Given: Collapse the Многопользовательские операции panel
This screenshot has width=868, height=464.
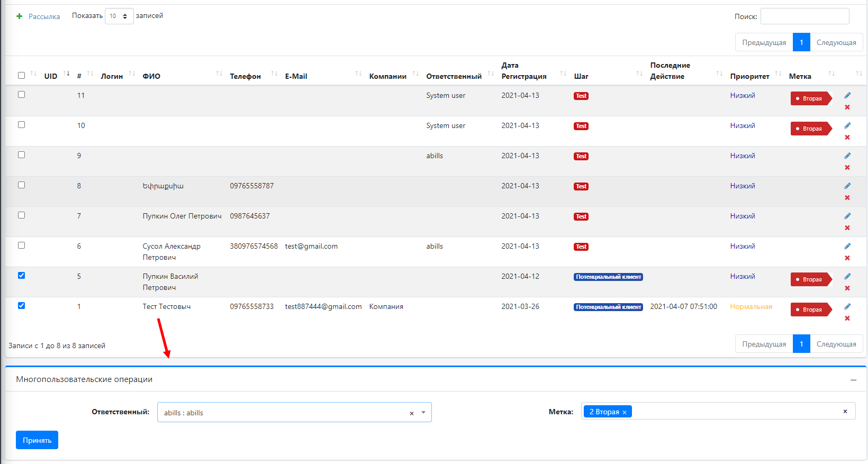Looking at the screenshot, I should (x=853, y=380).
